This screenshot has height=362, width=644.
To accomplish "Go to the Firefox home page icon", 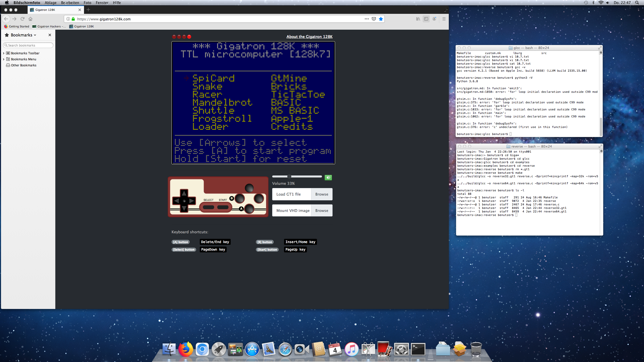I will pos(30,19).
